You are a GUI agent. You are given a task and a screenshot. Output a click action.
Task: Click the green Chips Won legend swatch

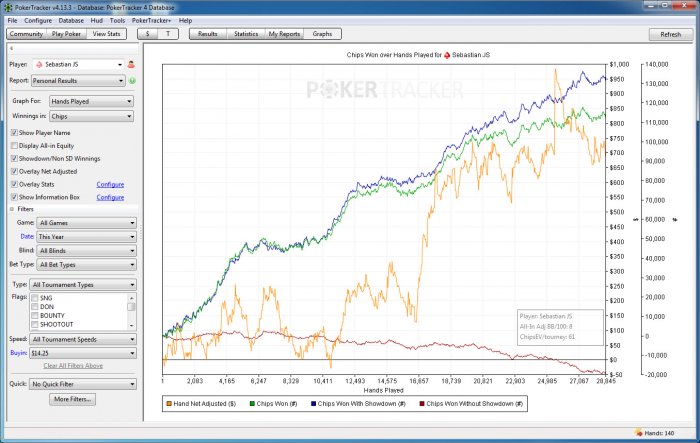(x=252, y=404)
